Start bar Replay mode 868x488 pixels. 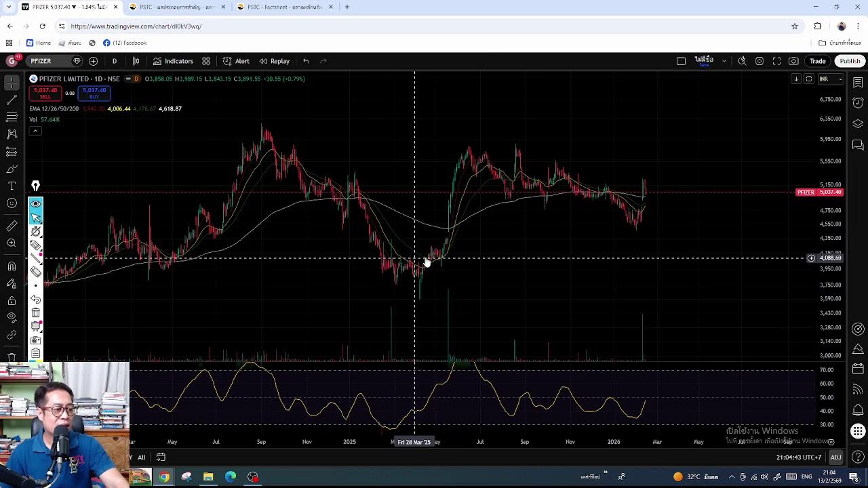click(274, 61)
